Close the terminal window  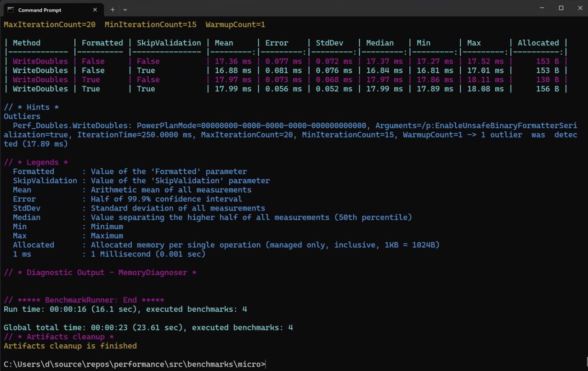pos(581,8)
